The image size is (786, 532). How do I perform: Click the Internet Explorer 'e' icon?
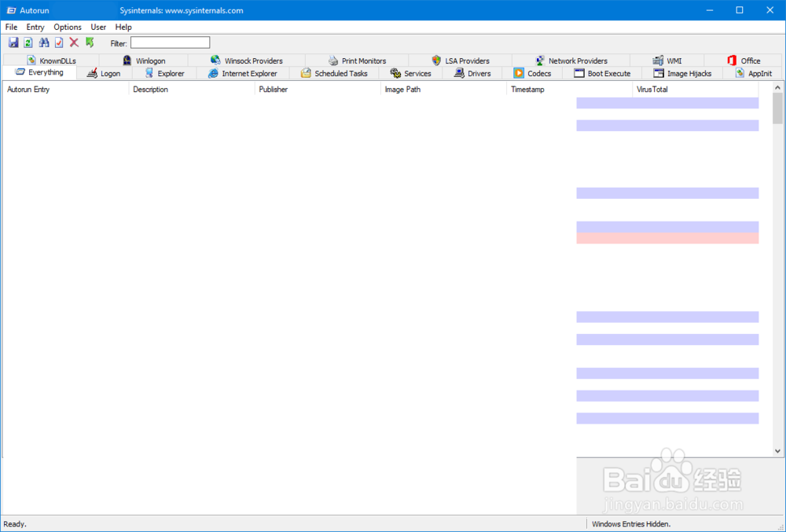[x=213, y=73]
